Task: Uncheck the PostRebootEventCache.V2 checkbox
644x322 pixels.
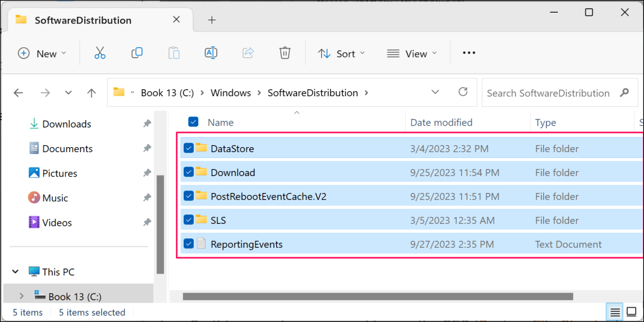Action: point(189,196)
